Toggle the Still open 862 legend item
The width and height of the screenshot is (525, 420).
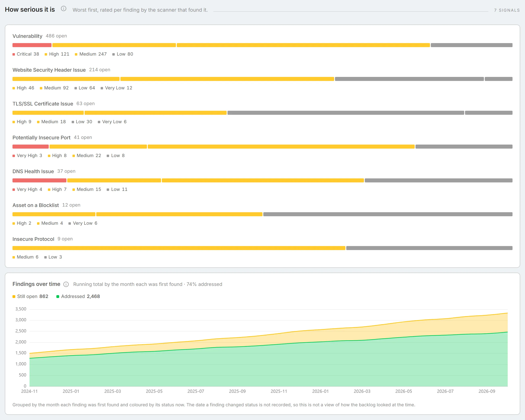[x=30, y=297]
